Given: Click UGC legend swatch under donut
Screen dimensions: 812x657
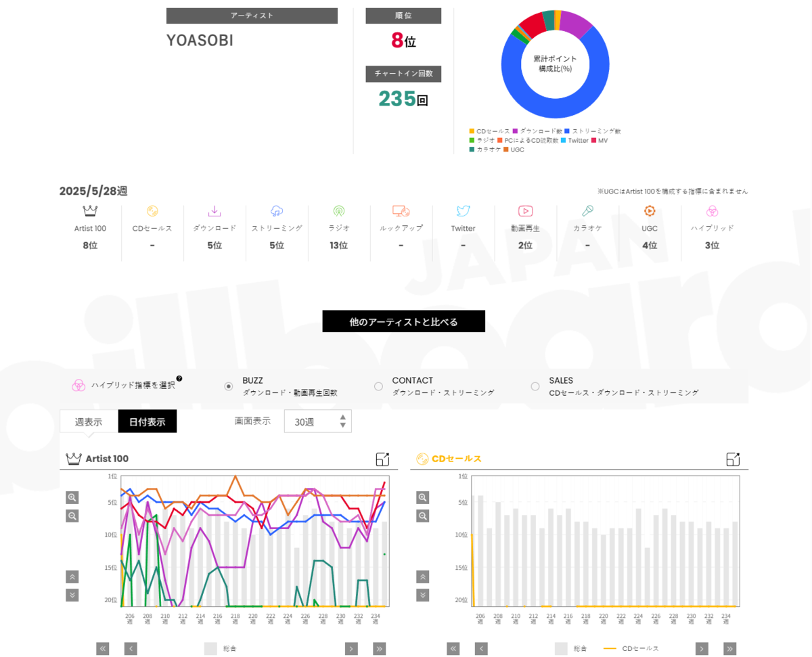Looking at the screenshot, I should 506,150.
